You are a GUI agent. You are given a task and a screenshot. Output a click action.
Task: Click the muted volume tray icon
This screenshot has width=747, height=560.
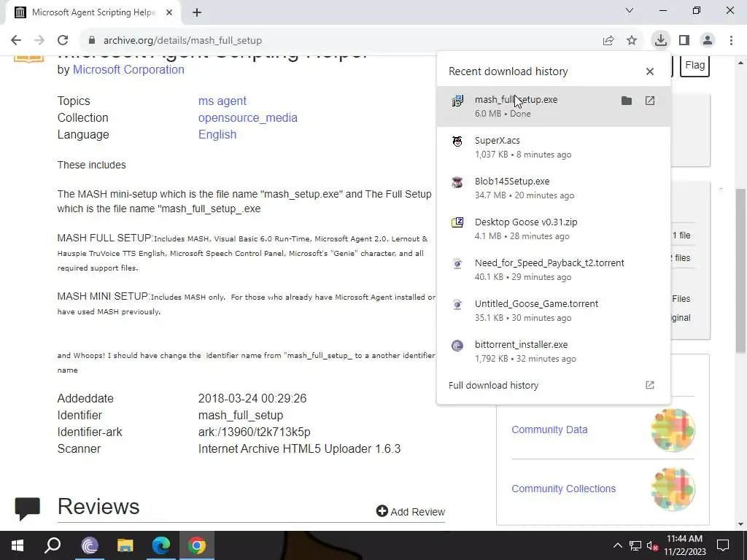[x=653, y=545]
